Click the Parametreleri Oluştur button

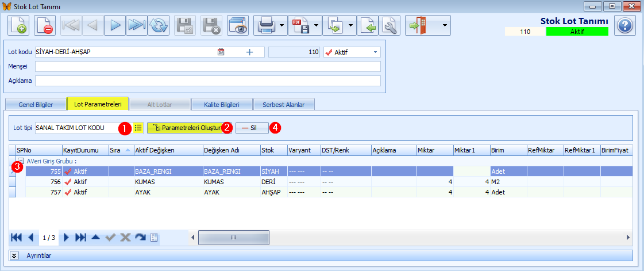point(190,128)
